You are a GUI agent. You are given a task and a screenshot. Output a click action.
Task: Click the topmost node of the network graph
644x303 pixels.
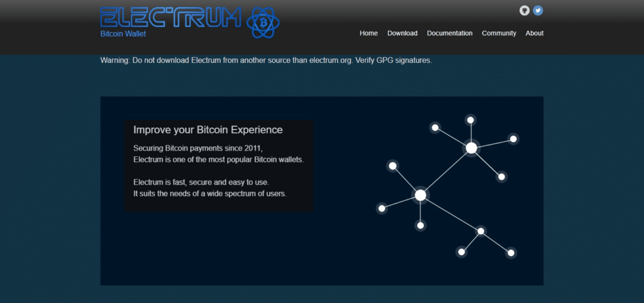click(x=470, y=120)
